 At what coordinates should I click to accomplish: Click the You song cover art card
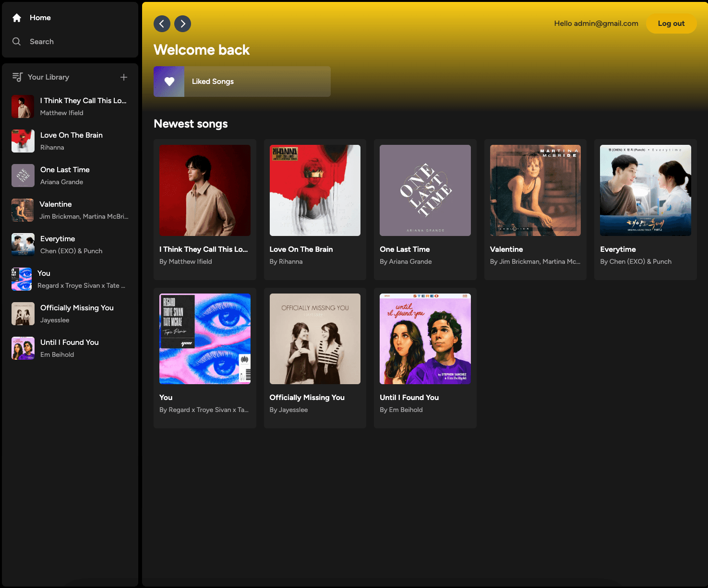point(205,339)
